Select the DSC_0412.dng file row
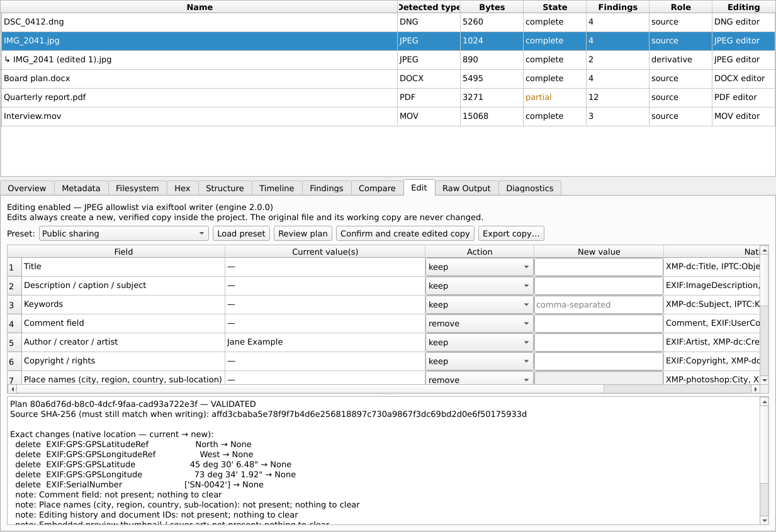This screenshot has width=776, height=532. pos(388,22)
